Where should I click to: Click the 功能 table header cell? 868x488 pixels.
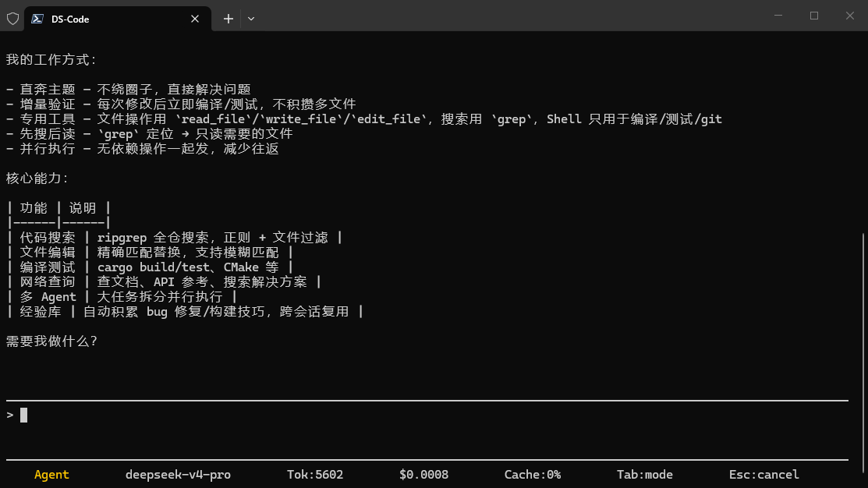pyautogui.click(x=34, y=208)
